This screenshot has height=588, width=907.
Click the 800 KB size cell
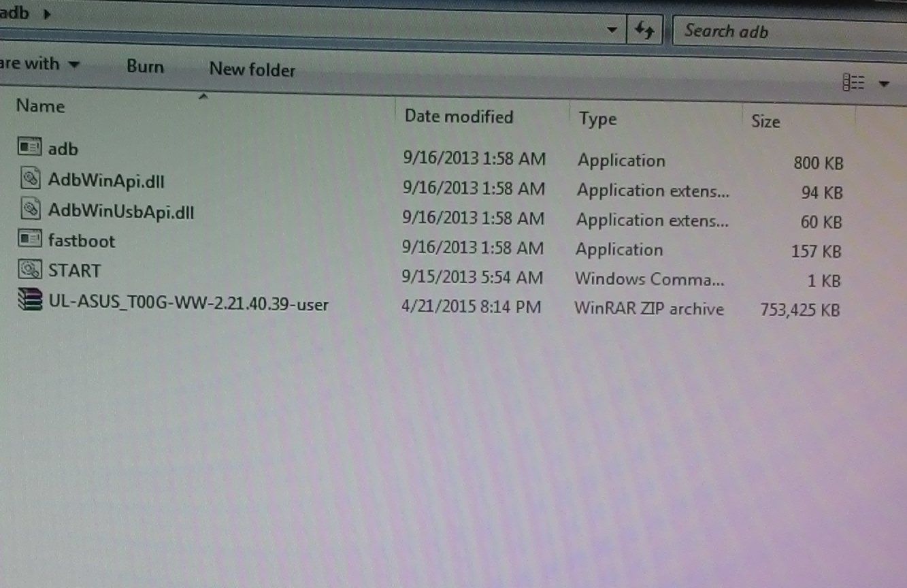tap(818, 163)
